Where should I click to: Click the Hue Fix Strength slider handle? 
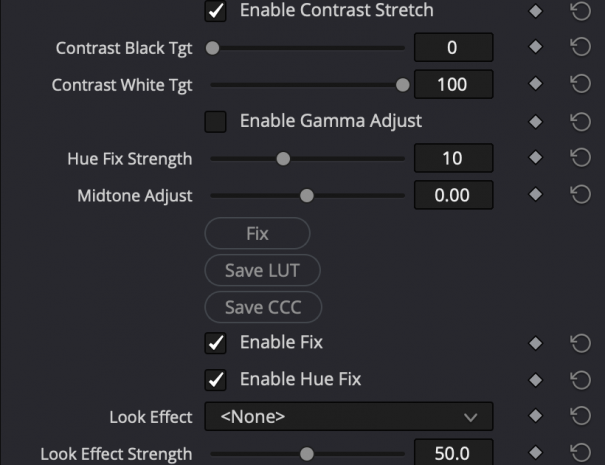283,158
